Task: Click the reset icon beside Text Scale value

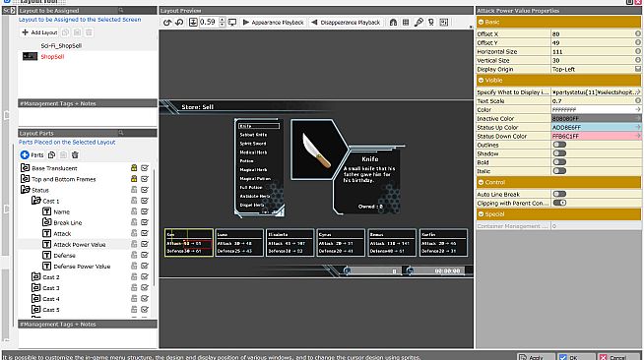Action: click(637, 100)
